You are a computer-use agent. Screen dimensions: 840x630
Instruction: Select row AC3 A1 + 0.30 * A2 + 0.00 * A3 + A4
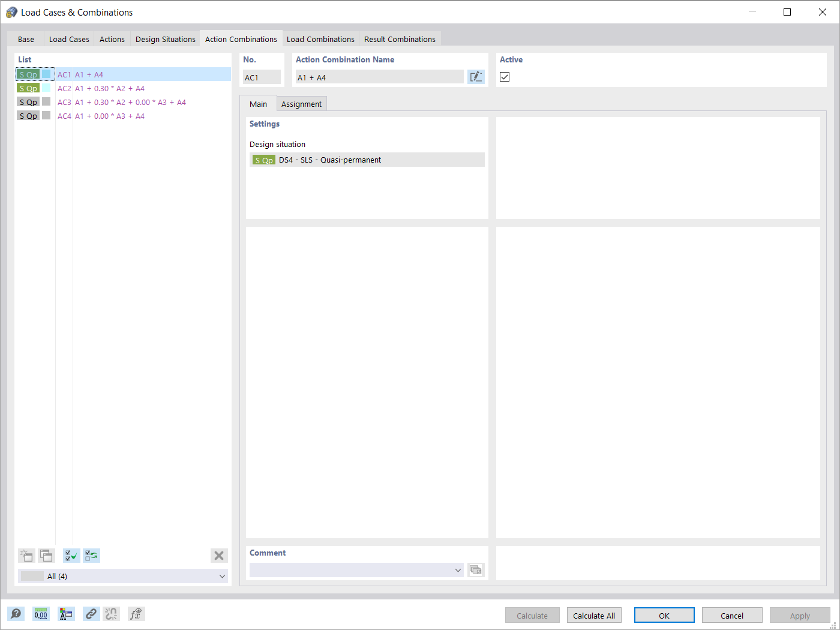click(123, 102)
